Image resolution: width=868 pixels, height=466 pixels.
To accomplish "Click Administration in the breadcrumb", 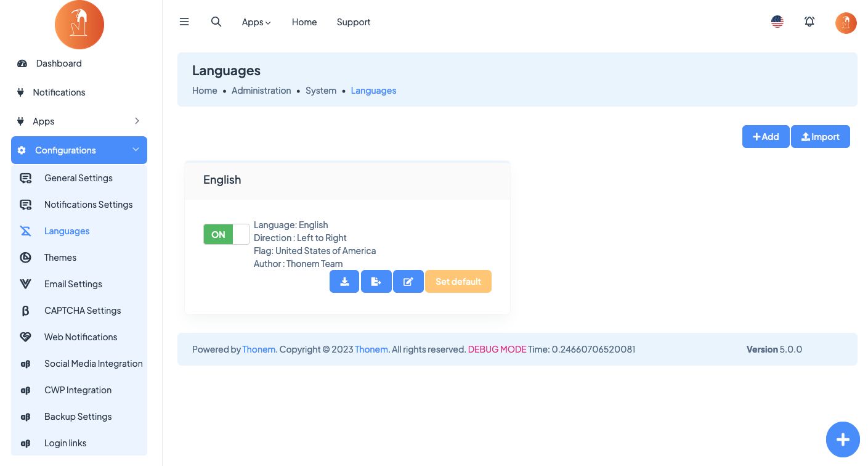I will pos(261,91).
